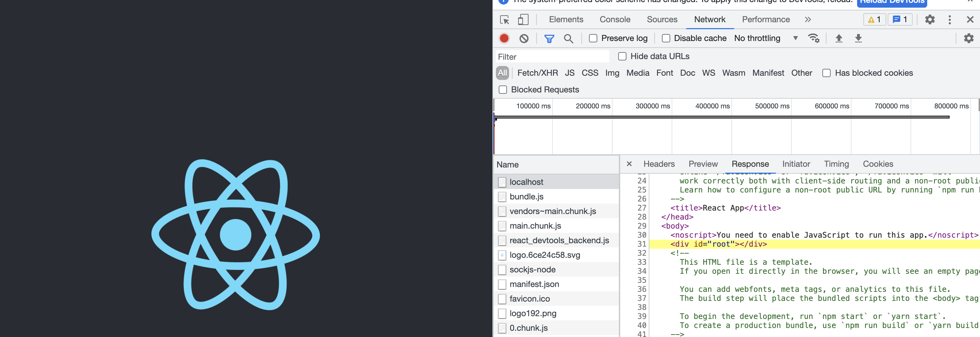Filter requests by Other type
The width and height of the screenshot is (980, 337).
pos(802,73)
